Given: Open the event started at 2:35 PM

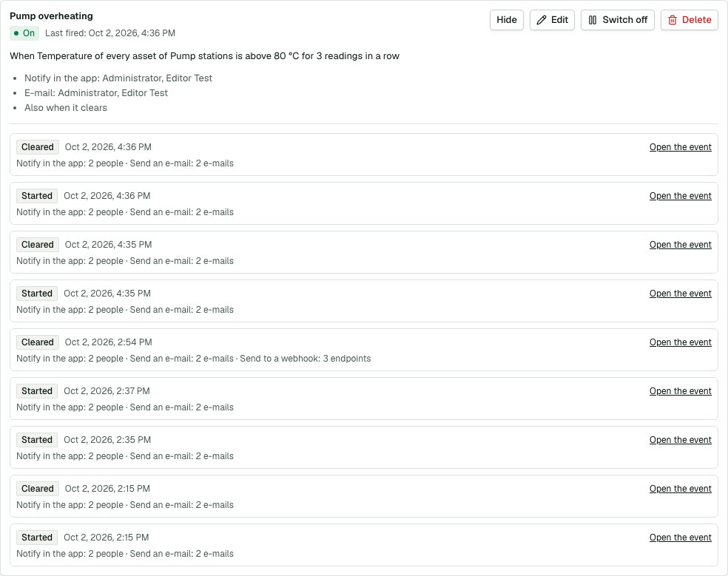Looking at the screenshot, I should click(x=680, y=439).
